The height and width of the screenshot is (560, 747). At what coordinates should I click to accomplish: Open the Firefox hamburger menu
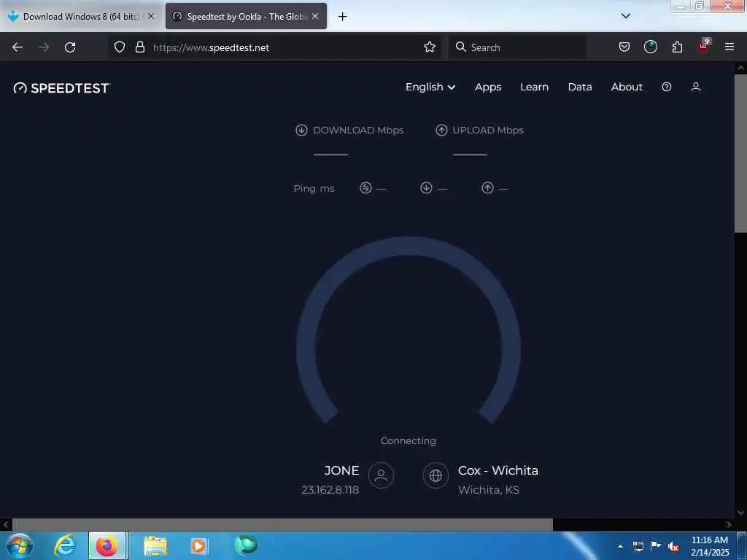pos(729,47)
